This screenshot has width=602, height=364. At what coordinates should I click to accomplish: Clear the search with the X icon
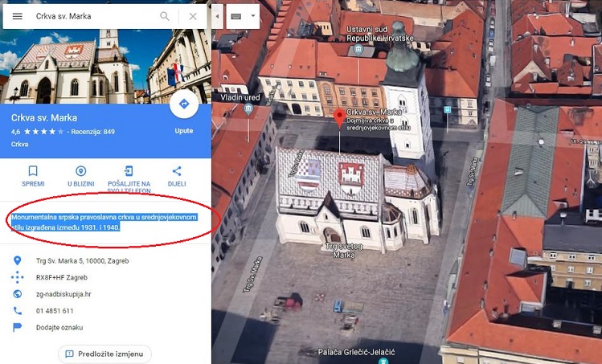(x=193, y=16)
